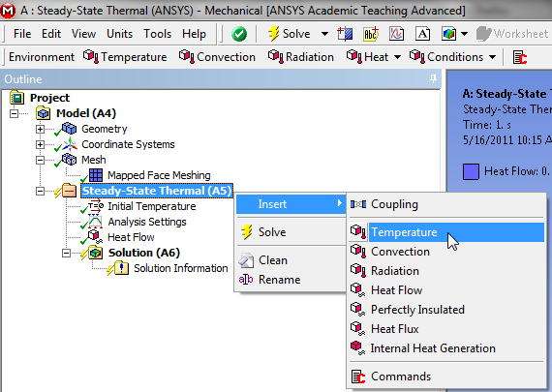
Task: Select Solution (A6) in the tree
Action: 144,253
